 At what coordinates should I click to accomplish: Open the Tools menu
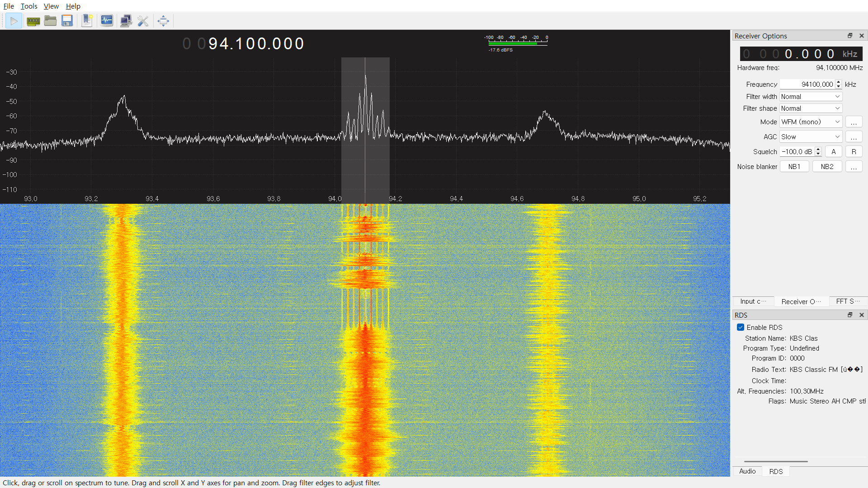29,6
